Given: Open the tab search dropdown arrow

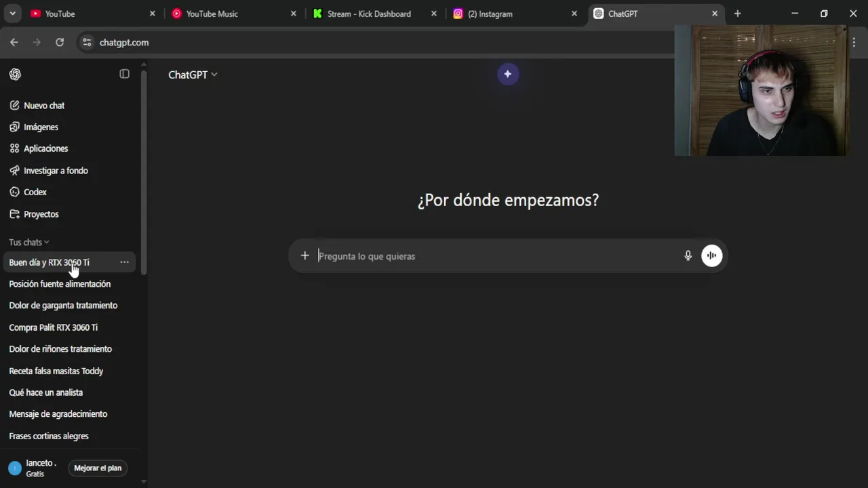Looking at the screenshot, I should point(12,14).
